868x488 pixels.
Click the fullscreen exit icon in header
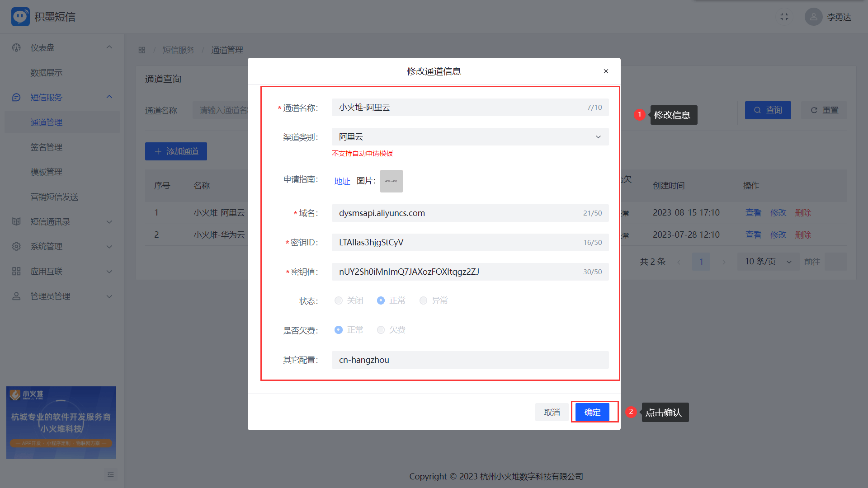[784, 17]
